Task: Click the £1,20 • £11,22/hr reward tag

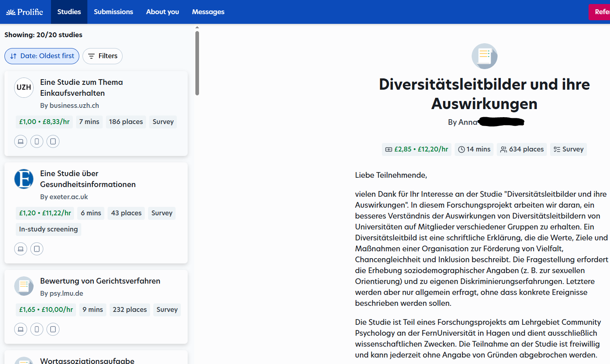Action: 45,213
